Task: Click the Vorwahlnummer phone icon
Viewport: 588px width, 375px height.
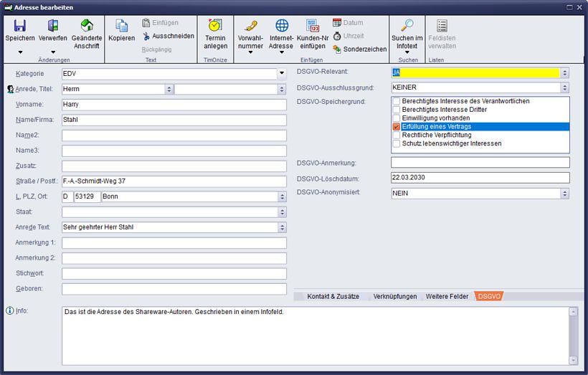Action: pyautogui.click(x=250, y=27)
